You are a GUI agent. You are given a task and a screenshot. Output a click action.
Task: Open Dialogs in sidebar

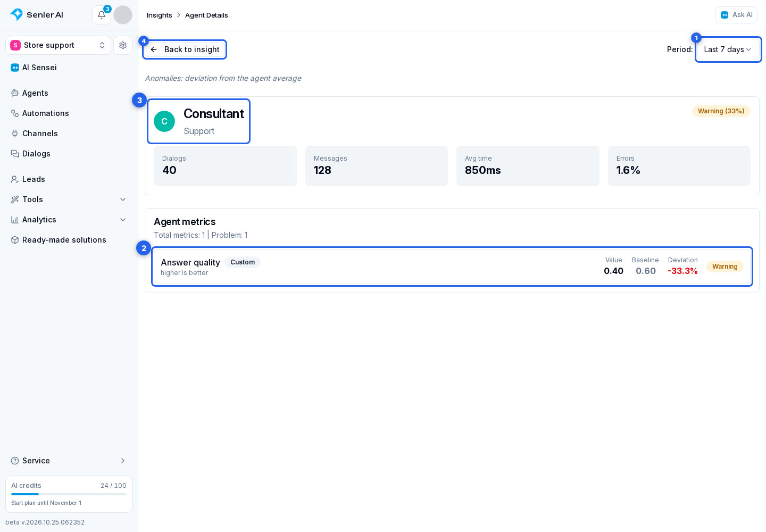pyautogui.click(x=69, y=154)
